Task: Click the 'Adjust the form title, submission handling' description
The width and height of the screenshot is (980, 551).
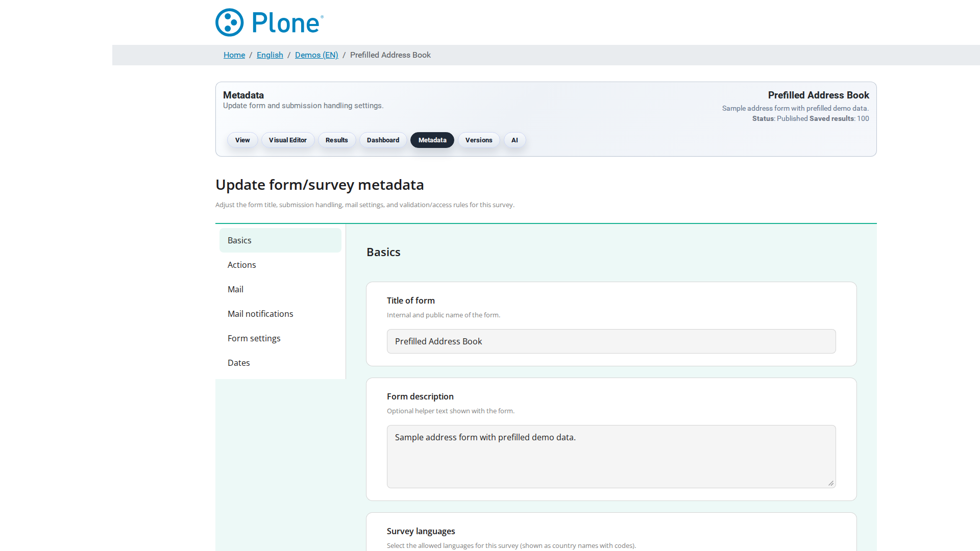Action: click(x=365, y=205)
